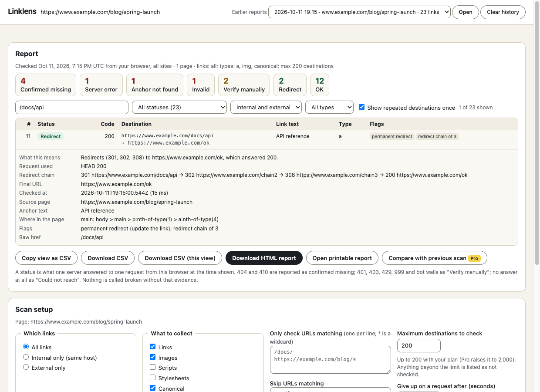The width and height of the screenshot is (540, 392).
Task: Open the All statuses filter dropdown
Action: [x=179, y=107]
